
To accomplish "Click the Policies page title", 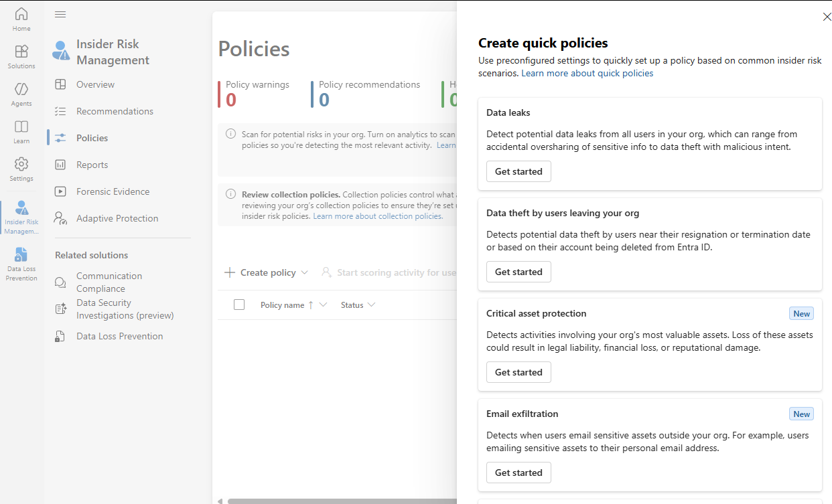I will point(254,49).
